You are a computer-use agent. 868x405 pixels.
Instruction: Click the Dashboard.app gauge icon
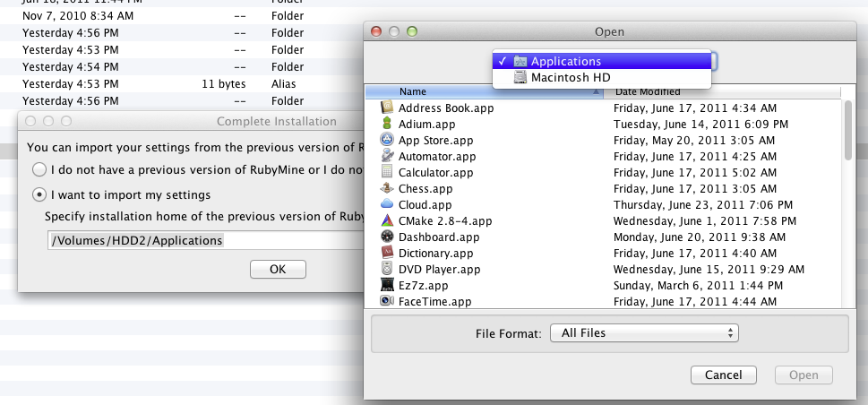[x=387, y=237]
